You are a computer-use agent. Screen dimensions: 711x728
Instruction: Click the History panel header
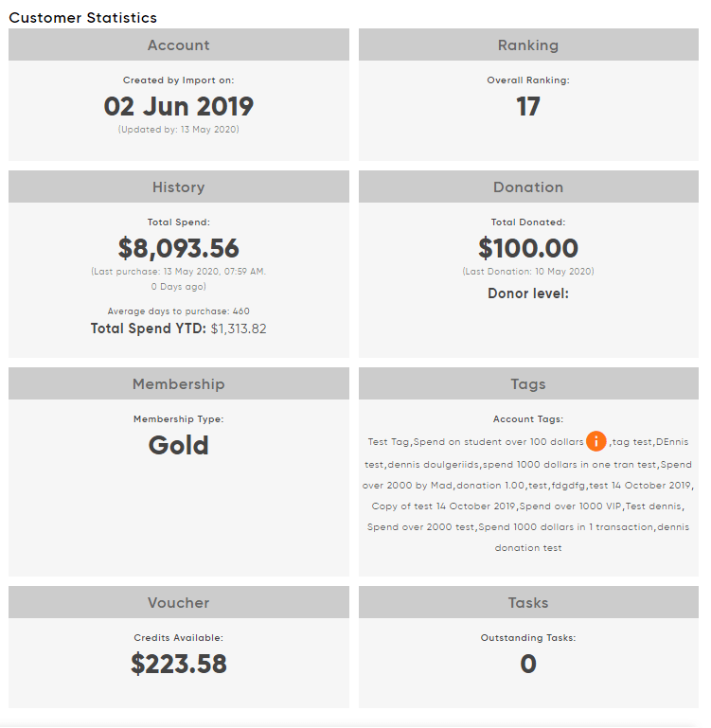click(179, 187)
